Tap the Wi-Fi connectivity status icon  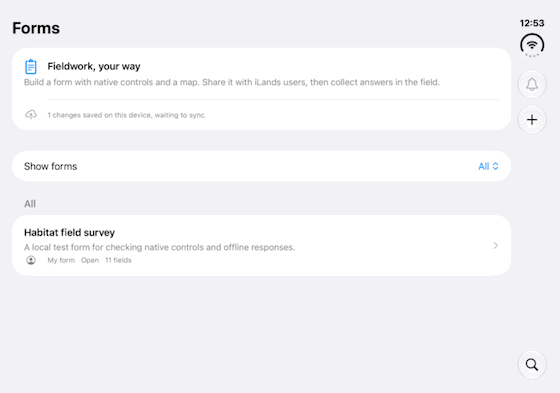(x=532, y=45)
